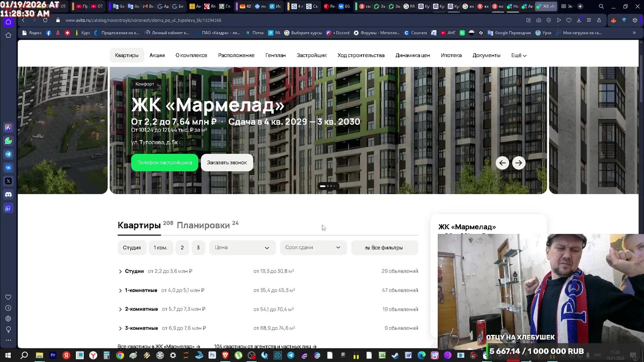Go to Акции section
The image size is (644, 362).
click(157, 55)
